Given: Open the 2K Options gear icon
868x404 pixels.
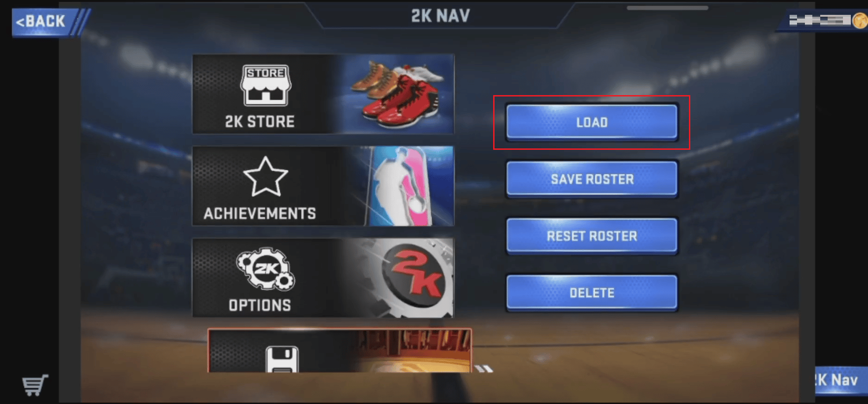Looking at the screenshot, I should coord(265,269).
